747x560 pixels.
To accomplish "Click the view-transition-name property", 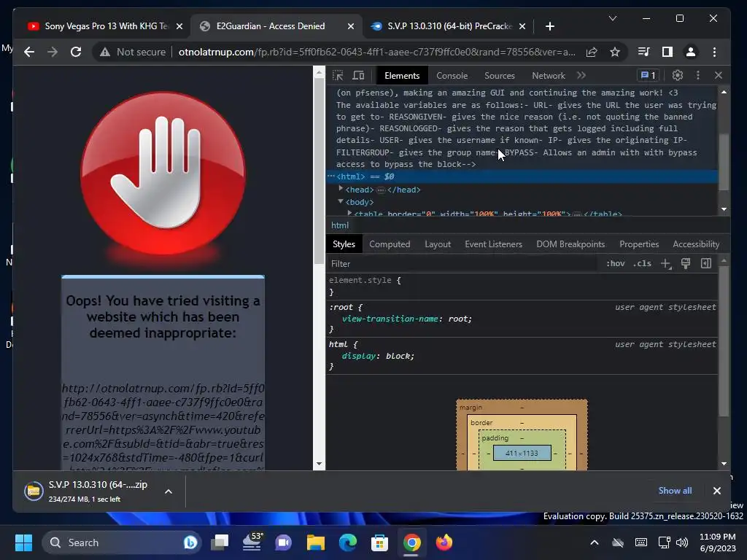I will [x=390, y=319].
